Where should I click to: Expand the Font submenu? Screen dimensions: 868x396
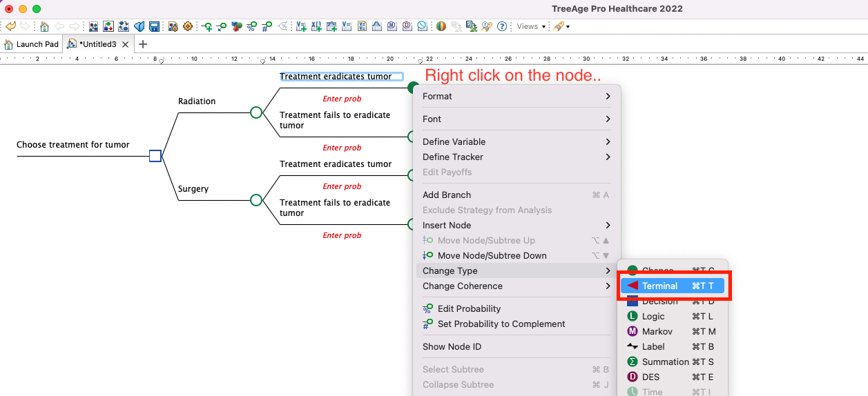517,119
